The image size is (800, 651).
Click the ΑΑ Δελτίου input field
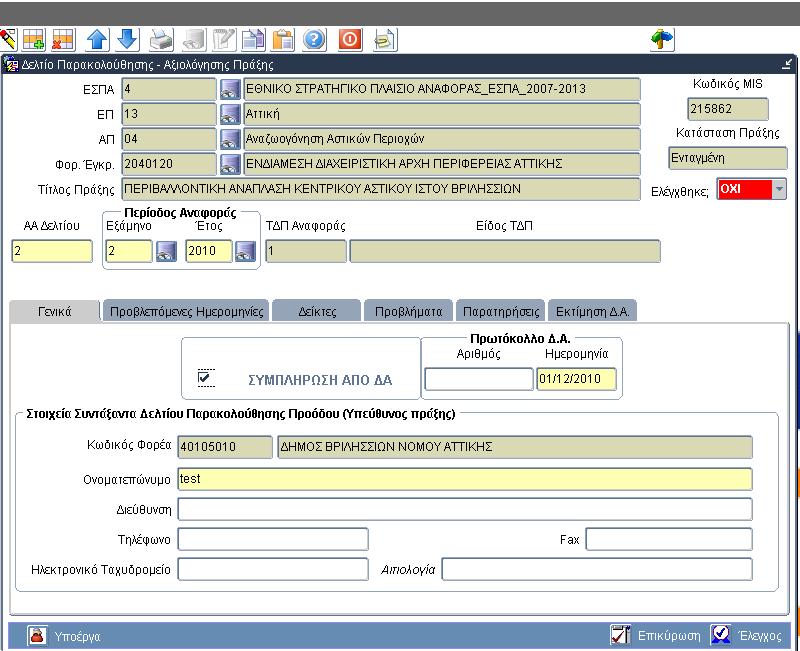coord(52,251)
